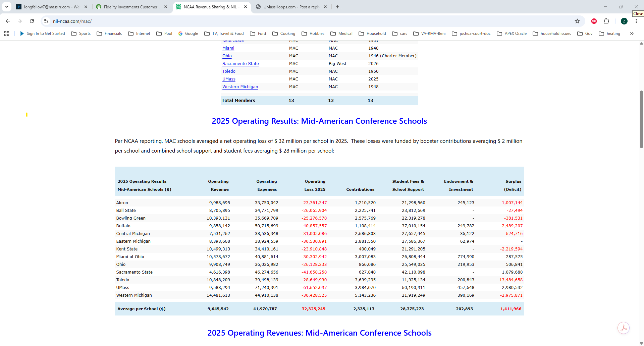
Task: Click the Average per School ($) label
Action: [142, 309]
